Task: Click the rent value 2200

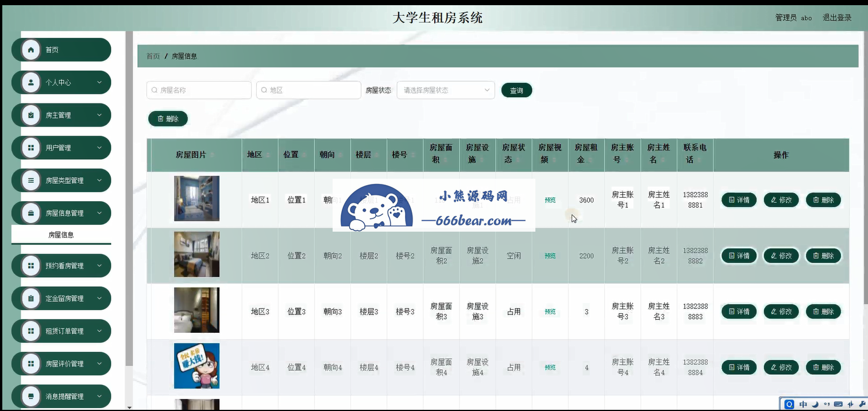Action: [587, 256]
